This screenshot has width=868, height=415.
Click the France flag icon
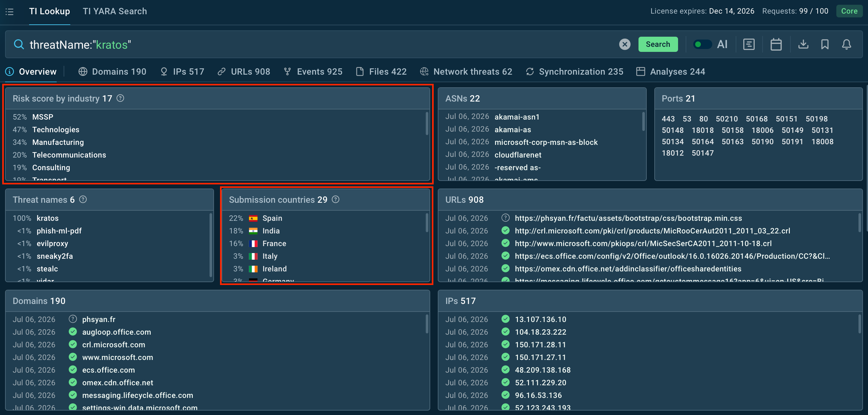253,244
